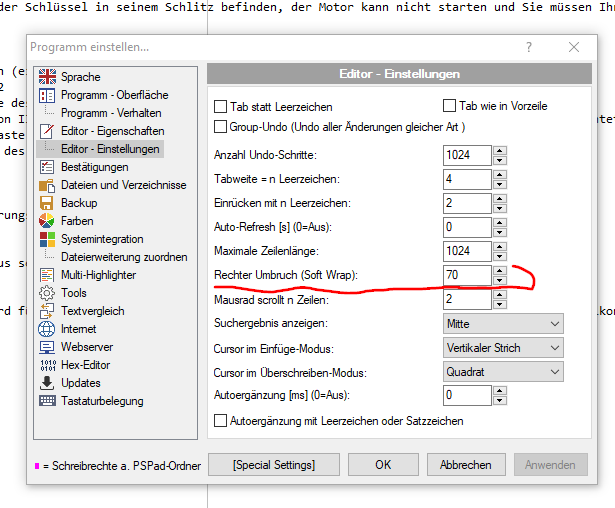Click the Special Settings button
Viewport: 615px width, 508px height.
pyautogui.click(x=274, y=465)
